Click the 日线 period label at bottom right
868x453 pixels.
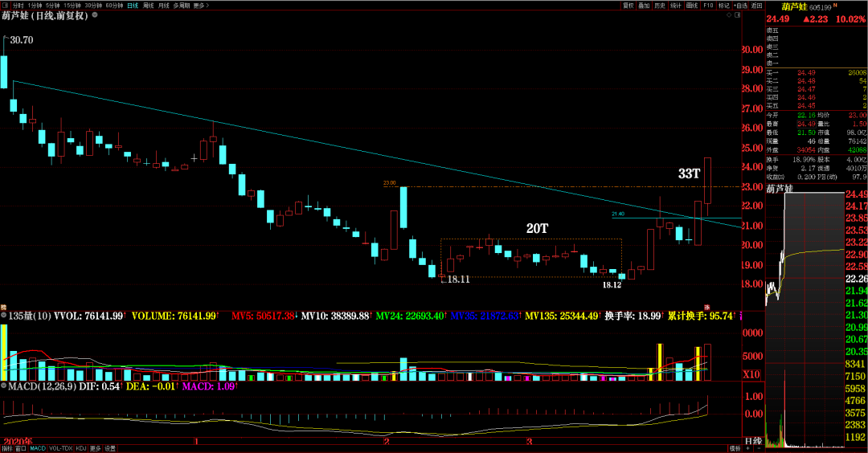point(753,442)
